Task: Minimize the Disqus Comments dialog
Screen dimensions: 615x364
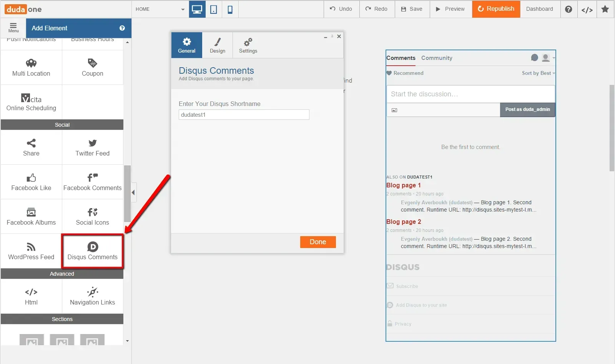Action: point(326,37)
